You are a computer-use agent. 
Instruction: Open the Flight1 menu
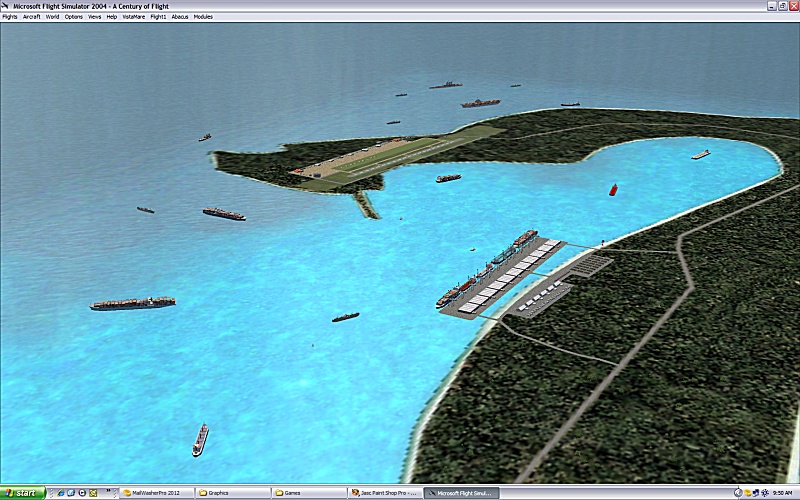point(158,17)
